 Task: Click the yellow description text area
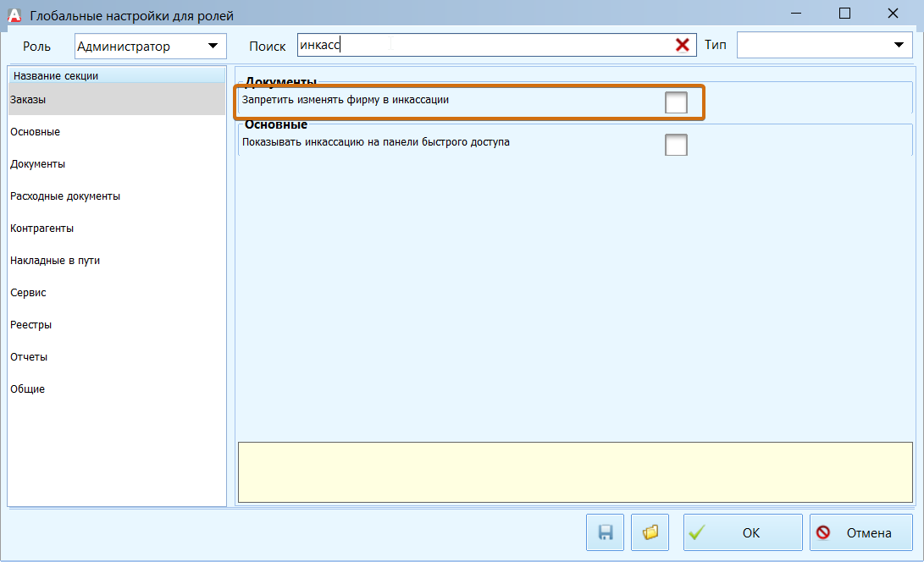click(x=575, y=472)
